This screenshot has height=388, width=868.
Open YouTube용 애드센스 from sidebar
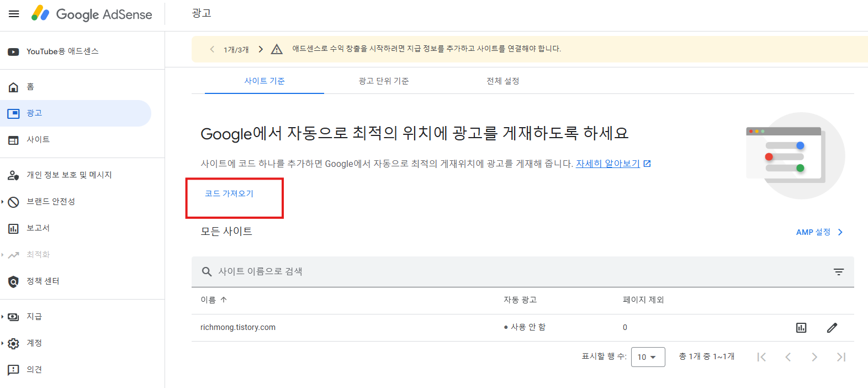[62, 51]
